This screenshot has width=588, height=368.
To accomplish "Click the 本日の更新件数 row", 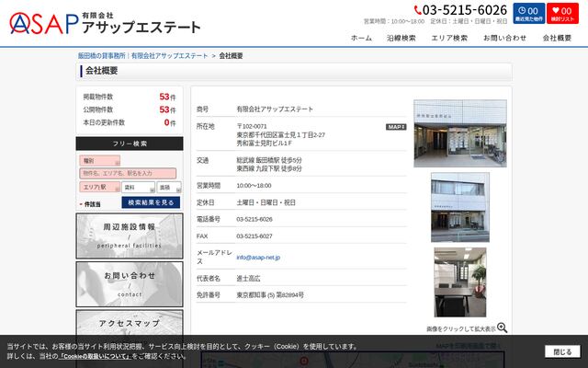I will [130, 122].
